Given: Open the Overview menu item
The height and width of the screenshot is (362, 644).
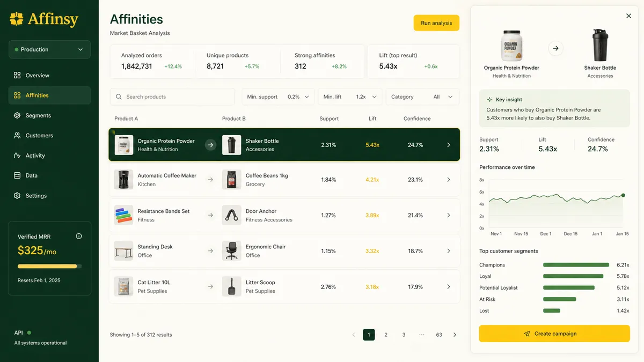Looking at the screenshot, I should (x=49, y=76).
